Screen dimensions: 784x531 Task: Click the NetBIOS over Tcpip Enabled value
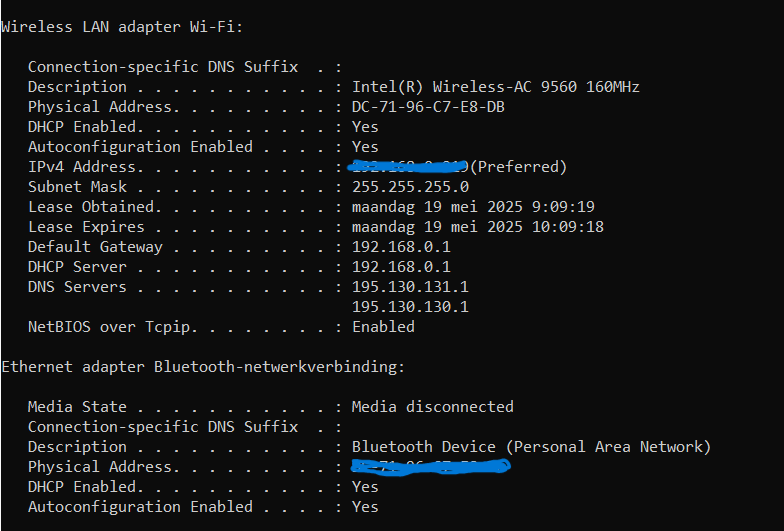pyautogui.click(x=383, y=326)
